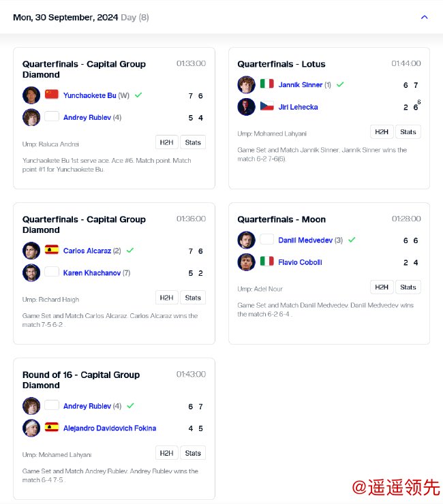Click Czech flag beside Jiri Lehecka

267,107
